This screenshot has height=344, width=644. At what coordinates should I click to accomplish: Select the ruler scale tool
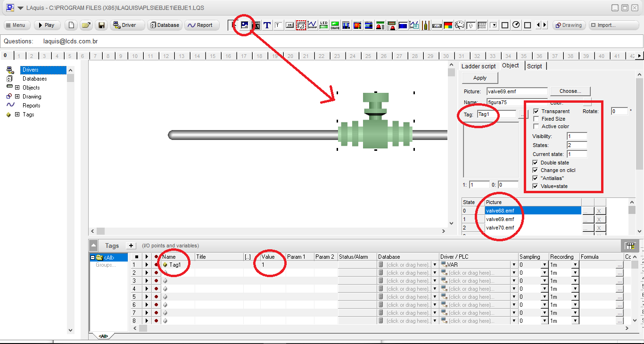click(x=437, y=25)
